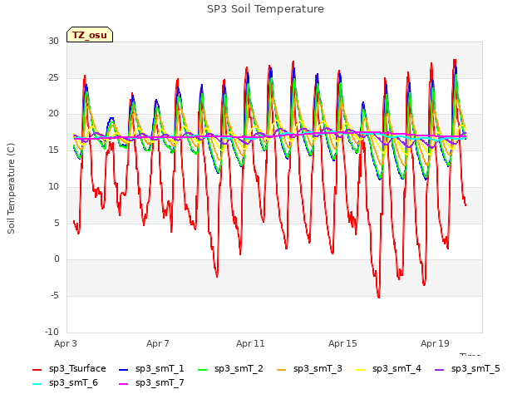Click the Apr 3 x-axis tick label
The image size is (532, 399).
[x=66, y=343]
